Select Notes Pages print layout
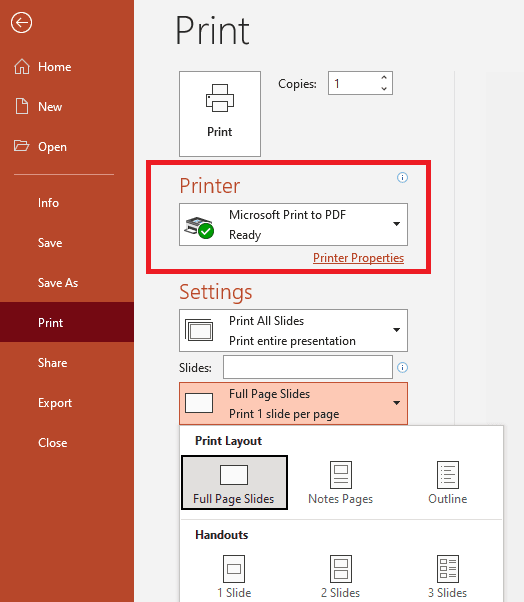This screenshot has width=524, height=602. point(341,483)
